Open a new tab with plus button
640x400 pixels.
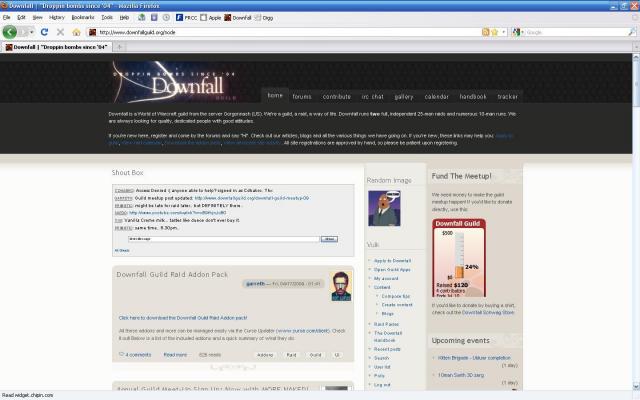pyautogui.click(x=120, y=47)
